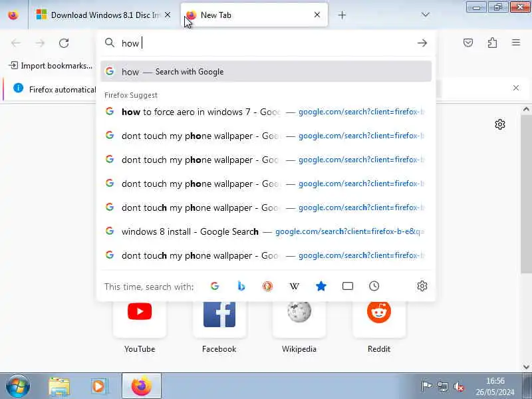Click scrollbar up arrow on page

pyautogui.click(x=526, y=109)
